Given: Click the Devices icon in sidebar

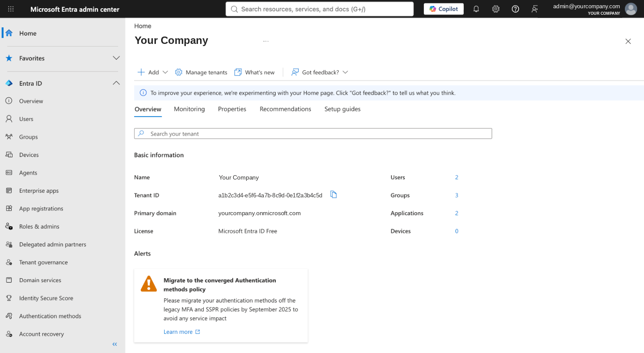Looking at the screenshot, I should pos(9,155).
